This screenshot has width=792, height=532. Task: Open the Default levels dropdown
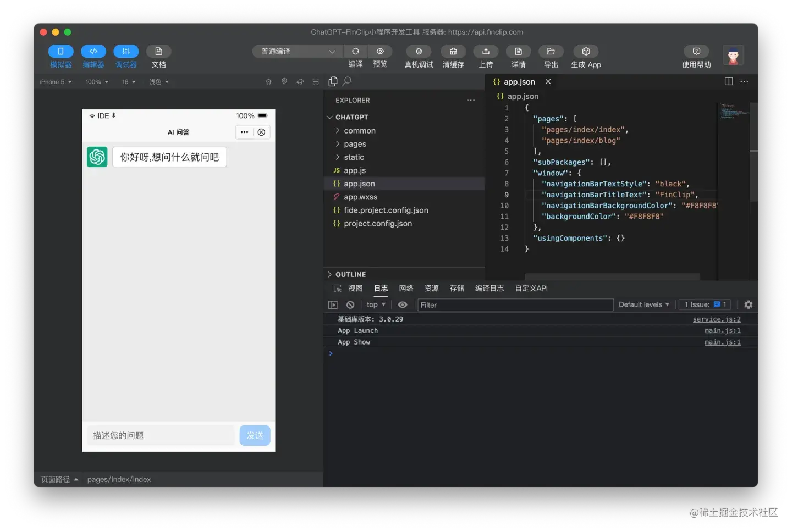644,304
